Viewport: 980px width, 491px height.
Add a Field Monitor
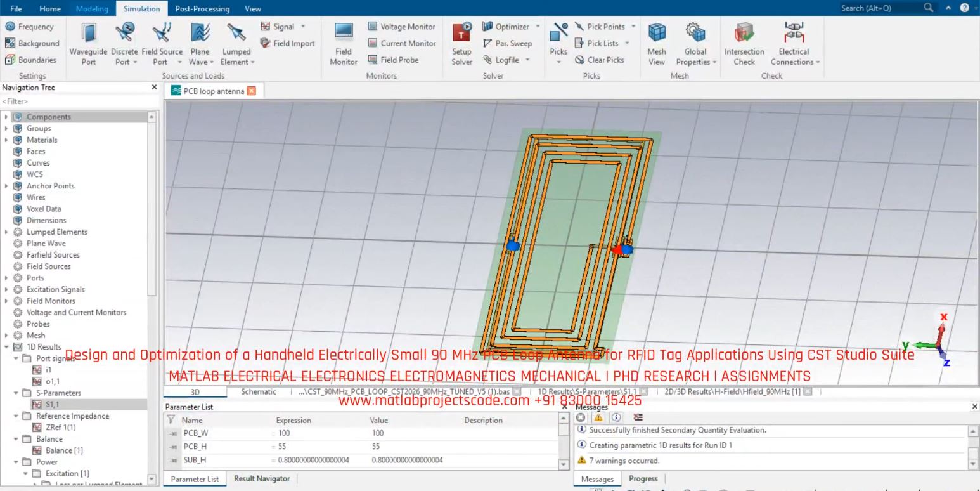[344, 44]
